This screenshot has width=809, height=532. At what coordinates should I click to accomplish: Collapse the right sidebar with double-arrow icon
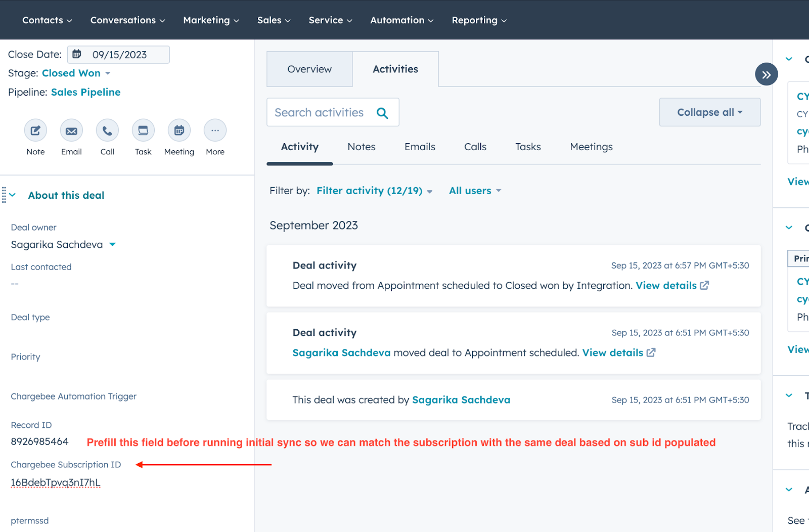(x=766, y=75)
